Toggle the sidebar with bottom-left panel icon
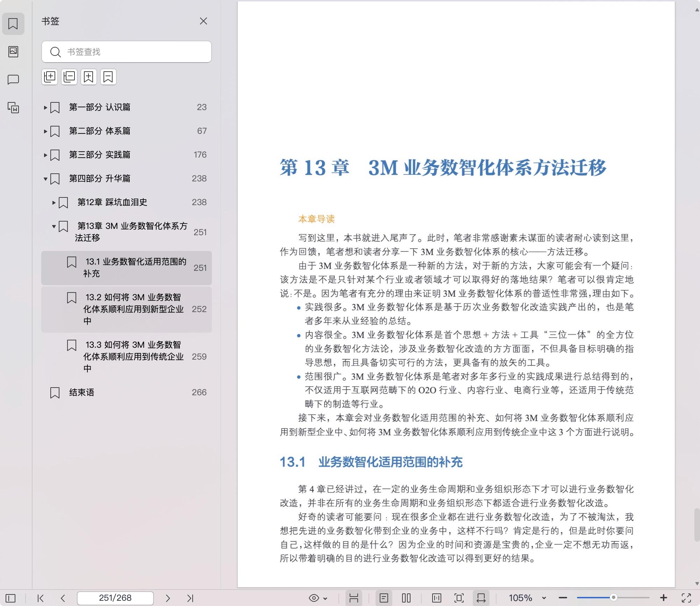Image resolution: width=700 pixels, height=606 pixels. pos(10,598)
